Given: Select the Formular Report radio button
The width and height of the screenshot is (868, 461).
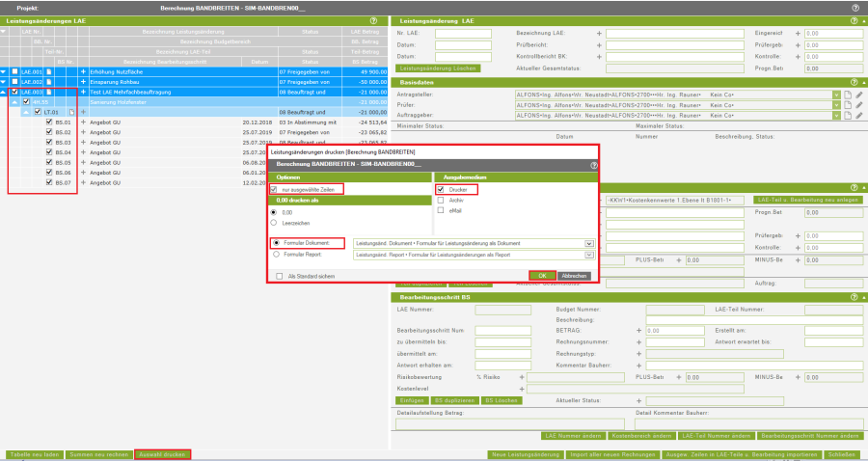Looking at the screenshot, I should tap(276, 255).
